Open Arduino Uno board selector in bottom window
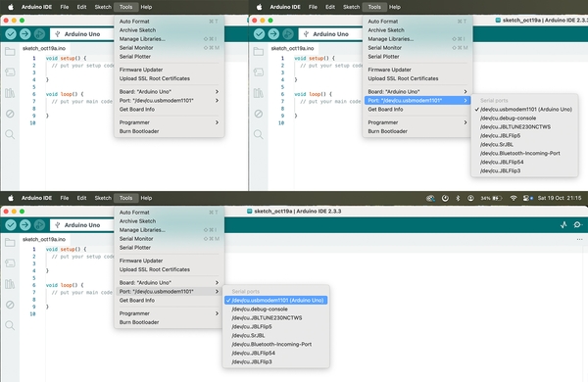This screenshot has width=588, height=382. pyautogui.click(x=82, y=225)
